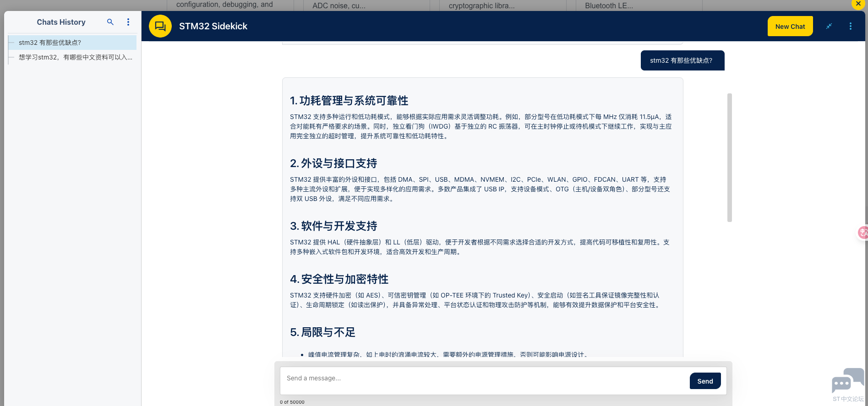The height and width of the screenshot is (406, 868).
Task: Click heading '4. 安全性与加密特性'
Action: pos(339,279)
